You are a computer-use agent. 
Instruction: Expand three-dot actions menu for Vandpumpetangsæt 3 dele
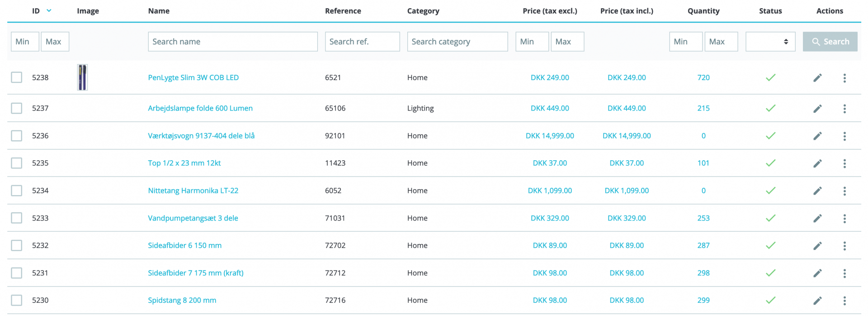(x=844, y=218)
